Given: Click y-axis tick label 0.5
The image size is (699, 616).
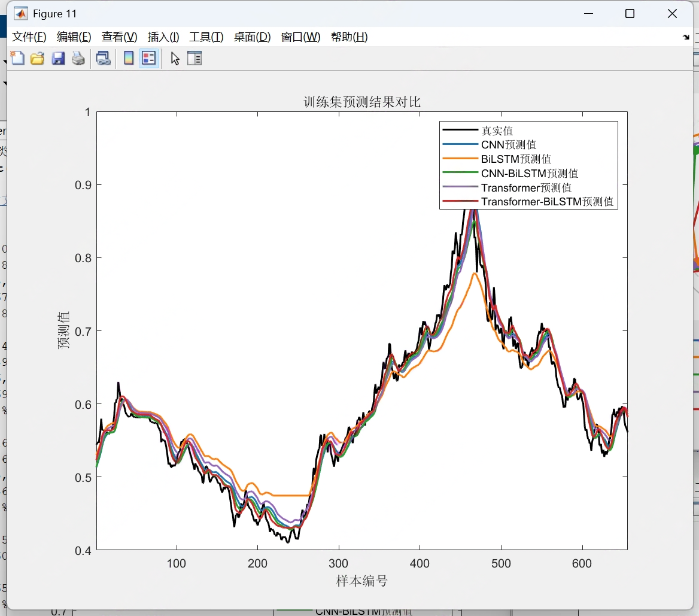Looking at the screenshot, I should coord(83,478).
